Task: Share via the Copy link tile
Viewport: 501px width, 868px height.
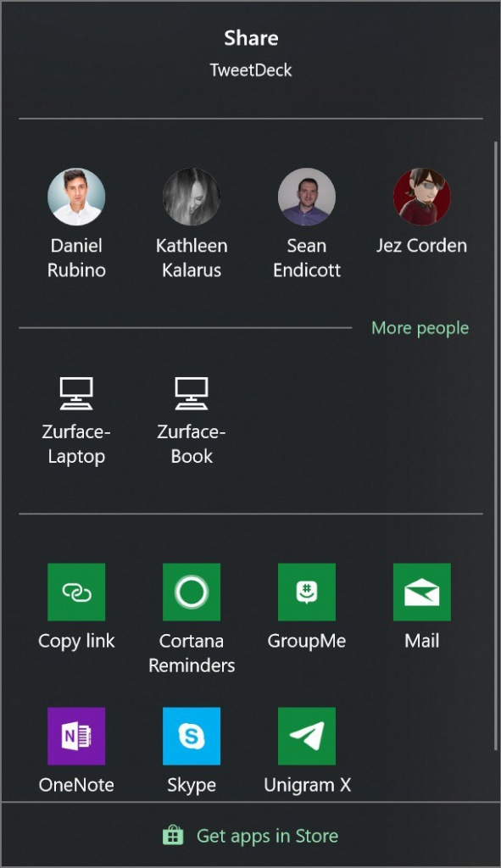Action: 76,592
